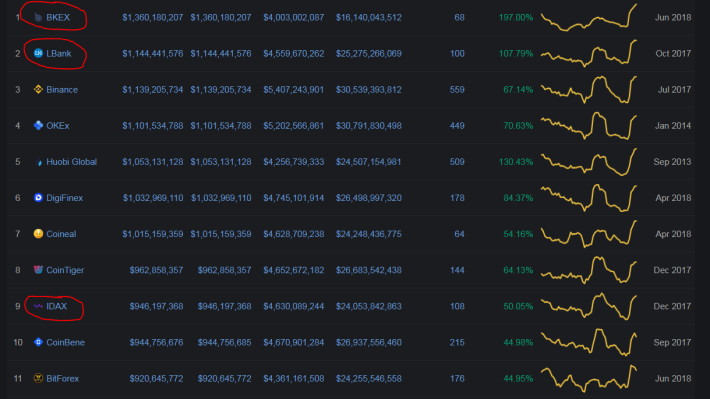The width and height of the screenshot is (710, 399).
Task: Open the LBank exchange link
Action: pyautogui.click(x=59, y=53)
